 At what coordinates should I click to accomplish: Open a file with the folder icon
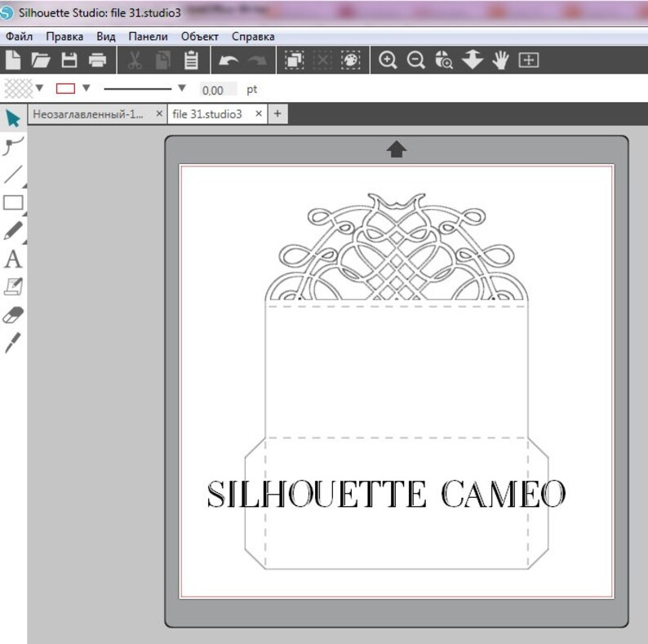(41, 60)
